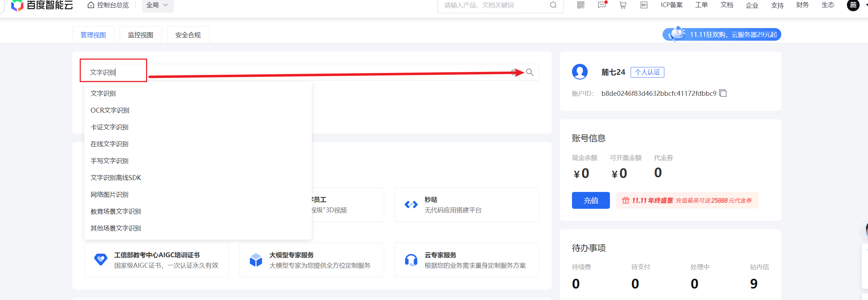Open the 11.11年终盛惠 voucher banner
Screen dimensions: 868x300
(687, 200)
